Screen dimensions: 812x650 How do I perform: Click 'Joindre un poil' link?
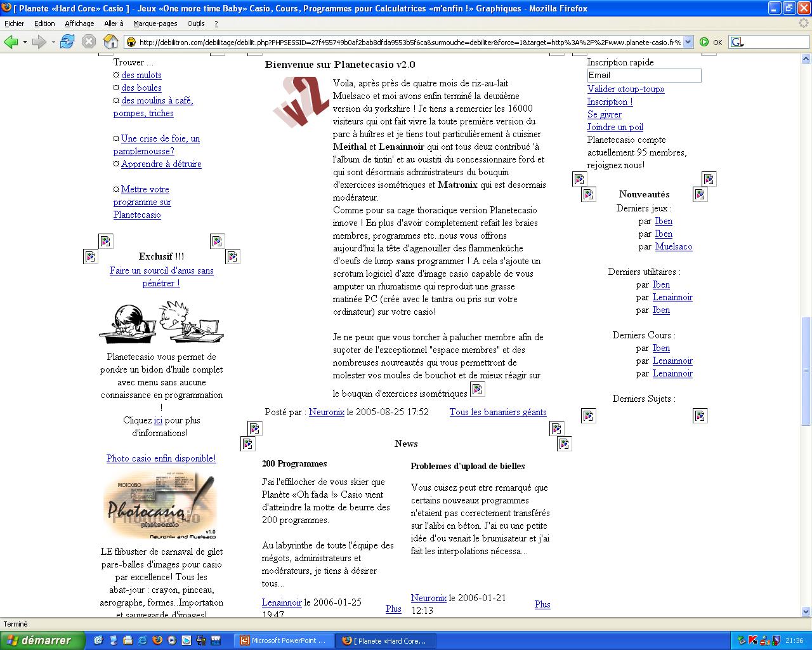(x=615, y=127)
